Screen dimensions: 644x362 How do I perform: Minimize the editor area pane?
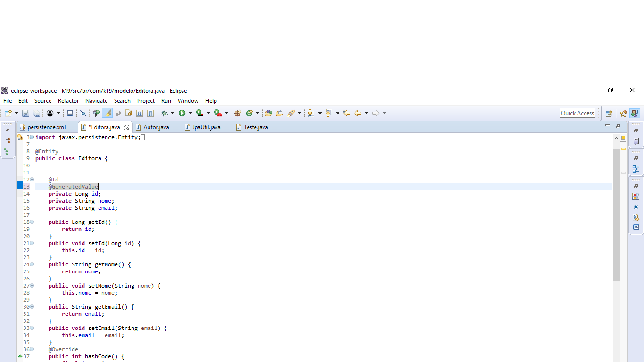tap(607, 126)
